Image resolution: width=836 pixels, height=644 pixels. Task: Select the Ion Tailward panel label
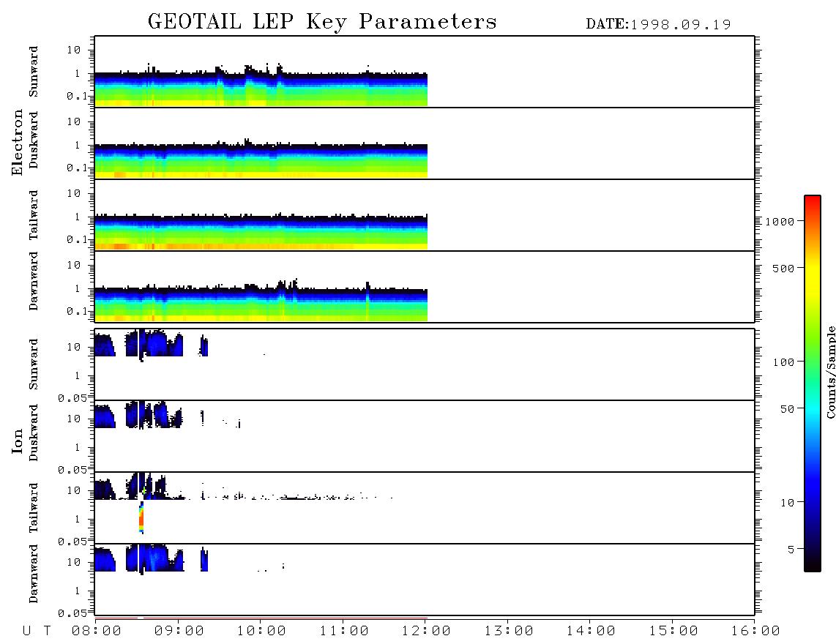34,508
